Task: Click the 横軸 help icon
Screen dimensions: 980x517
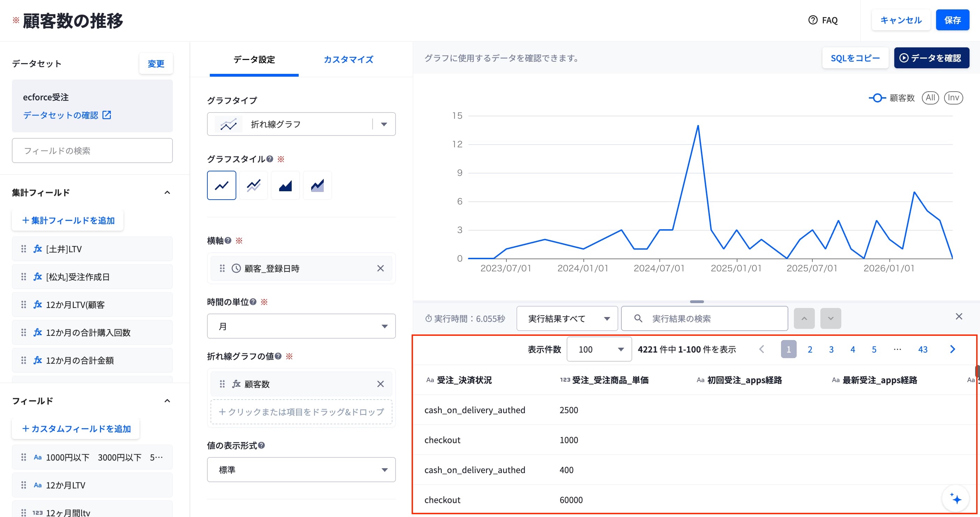Action: pyautogui.click(x=228, y=240)
